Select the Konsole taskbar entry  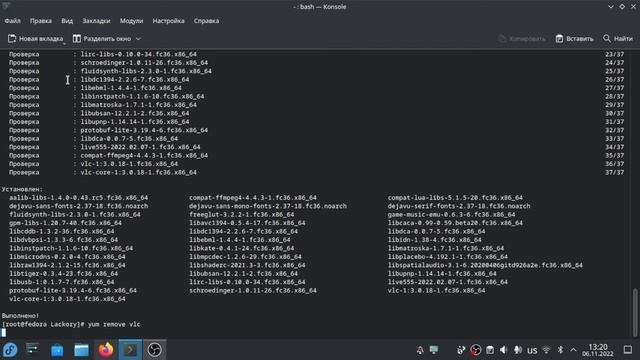[130, 350]
